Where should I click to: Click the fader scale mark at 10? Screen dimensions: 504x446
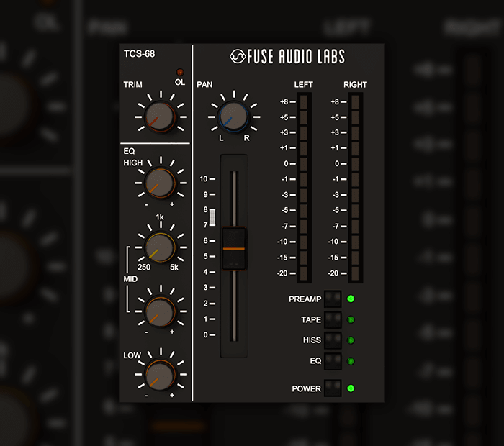208,179
